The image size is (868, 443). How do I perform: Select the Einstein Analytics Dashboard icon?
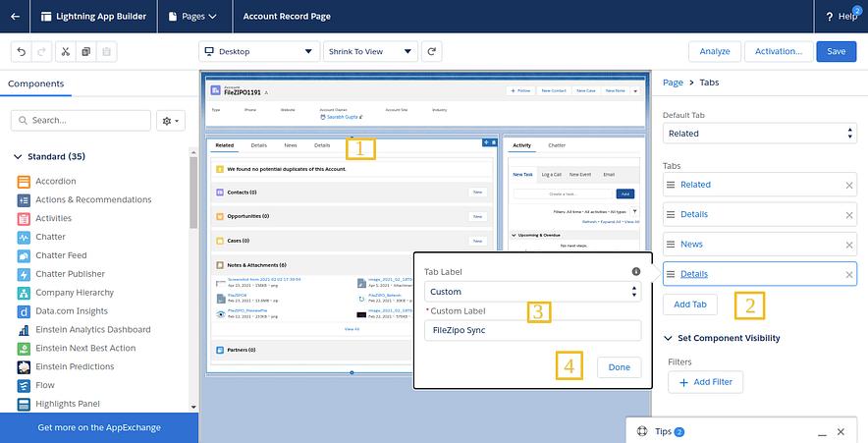(24, 330)
